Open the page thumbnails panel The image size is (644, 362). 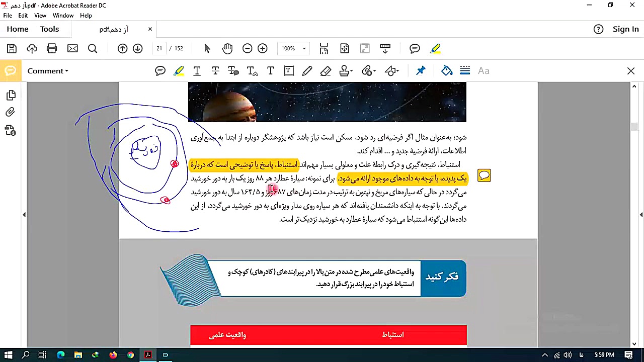[x=11, y=95]
